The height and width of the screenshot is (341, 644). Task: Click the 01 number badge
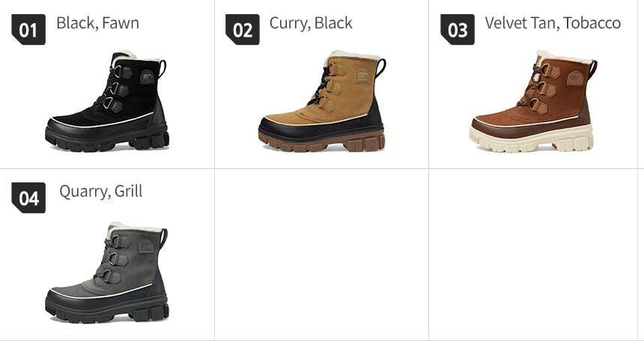(x=28, y=30)
